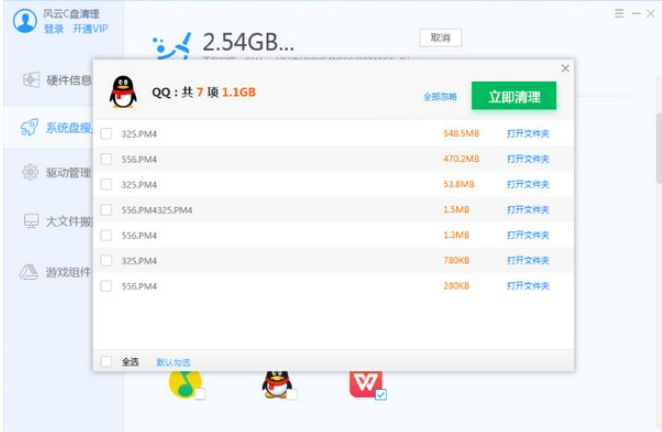
Task: Select the 驱动管理 sidebar label
Action: (69, 172)
